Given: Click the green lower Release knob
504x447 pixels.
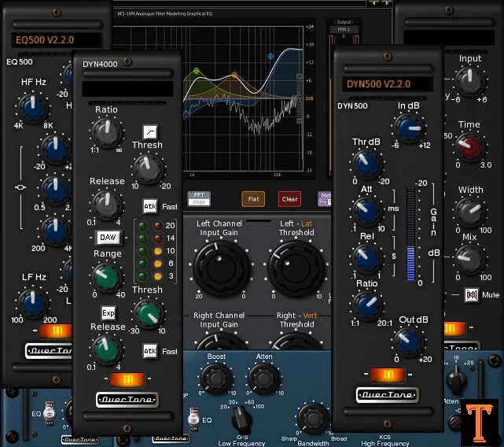Looking at the screenshot, I should (x=106, y=350).
